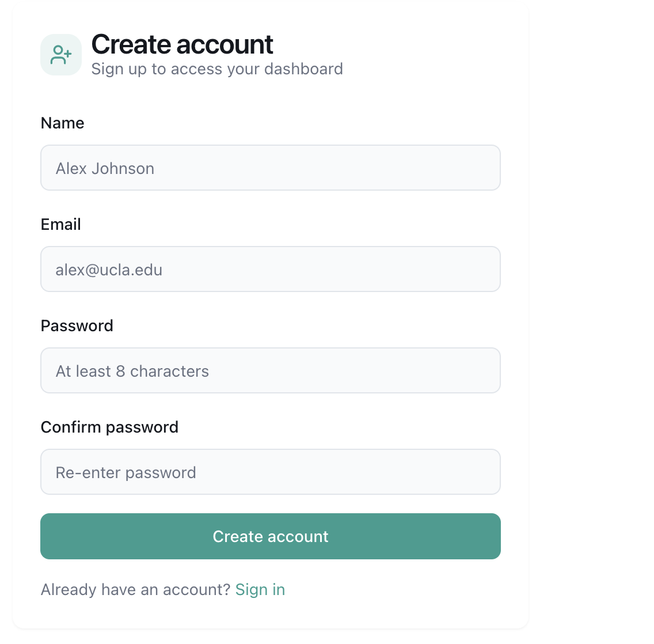
Task: Open the Sign in link
Action: tap(260, 590)
